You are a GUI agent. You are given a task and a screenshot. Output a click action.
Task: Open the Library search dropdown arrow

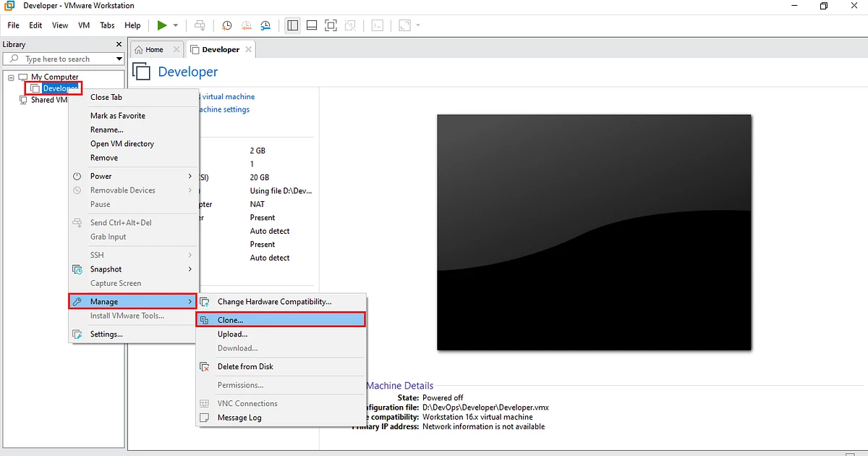click(x=118, y=59)
